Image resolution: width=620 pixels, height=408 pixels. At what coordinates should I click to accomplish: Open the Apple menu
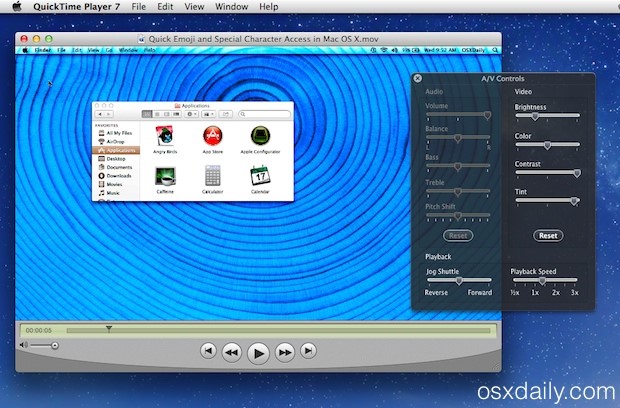point(17,6)
